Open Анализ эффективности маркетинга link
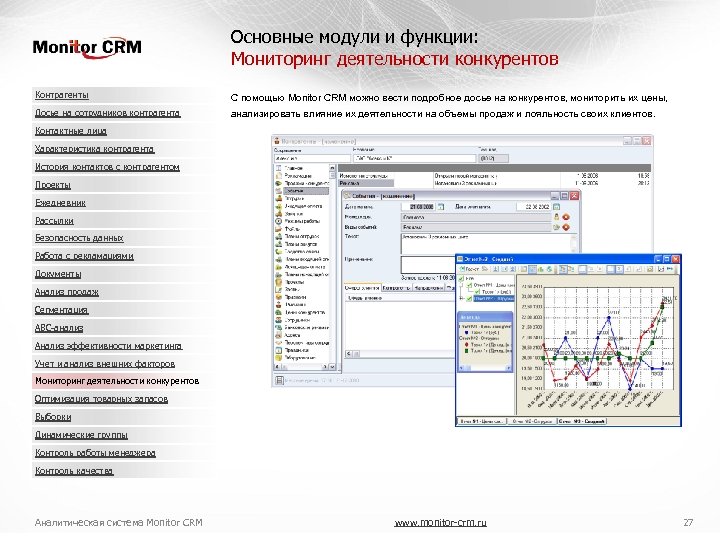 pos(108,346)
